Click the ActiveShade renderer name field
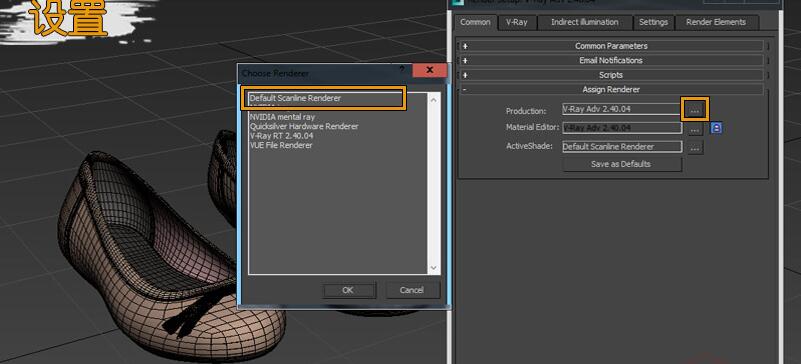The width and height of the screenshot is (801, 364). pos(622,147)
